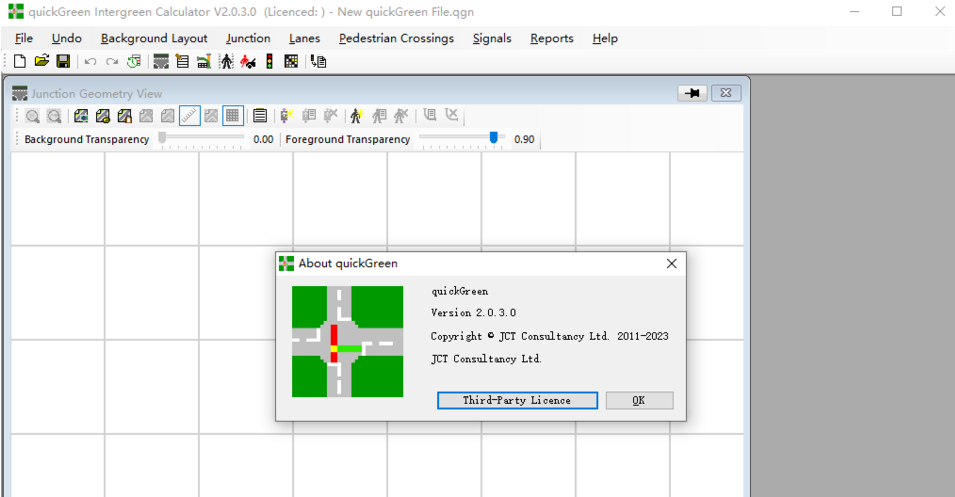Close the Junction Geometry View panel
The image size is (955, 497).
coord(725,93)
